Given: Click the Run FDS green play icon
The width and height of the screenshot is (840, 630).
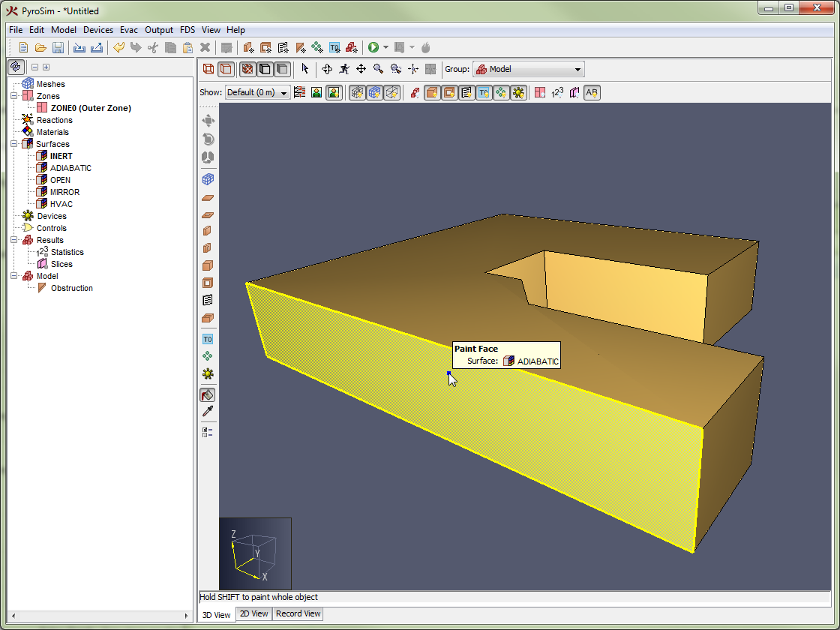Looking at the screenshot, I should [x=373, y=48].
